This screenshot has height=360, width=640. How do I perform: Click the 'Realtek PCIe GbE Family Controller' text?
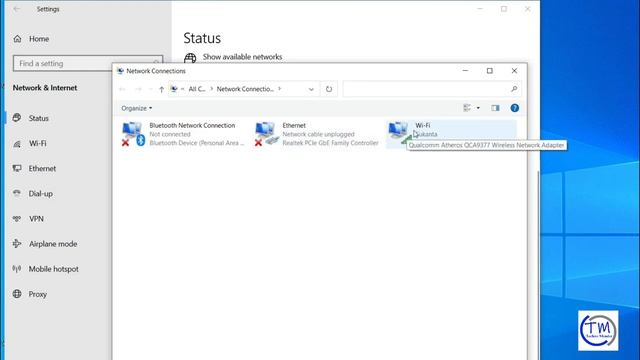tap(331, 143)
